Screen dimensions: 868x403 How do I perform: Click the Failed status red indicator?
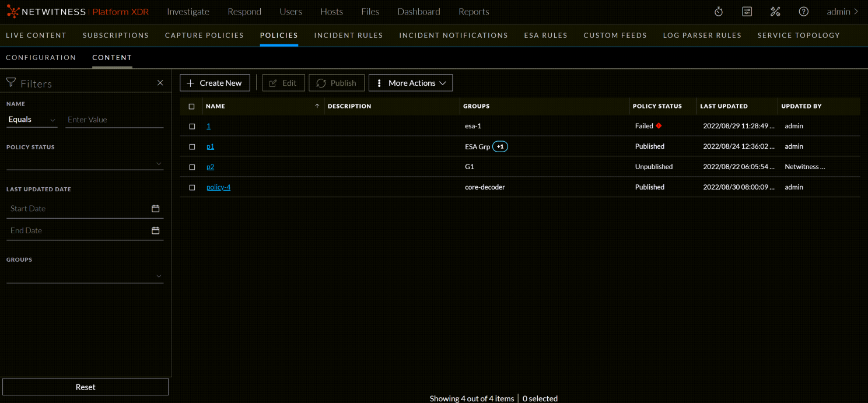coord(659,125)
